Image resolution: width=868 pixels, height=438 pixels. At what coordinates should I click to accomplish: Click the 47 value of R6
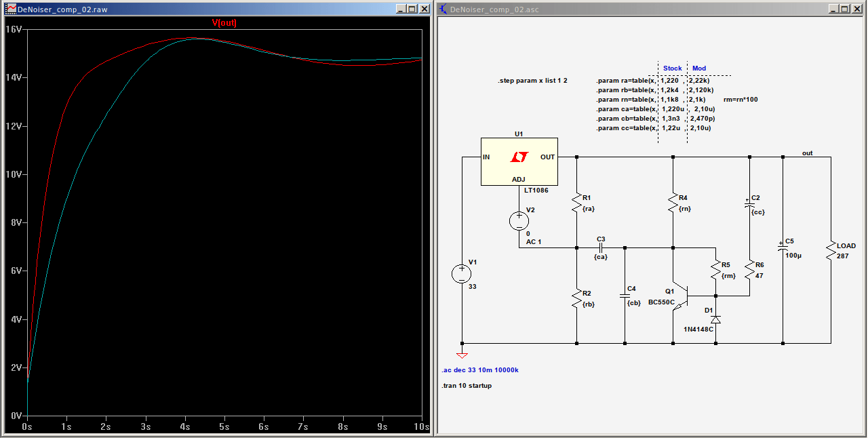[760, 275]
